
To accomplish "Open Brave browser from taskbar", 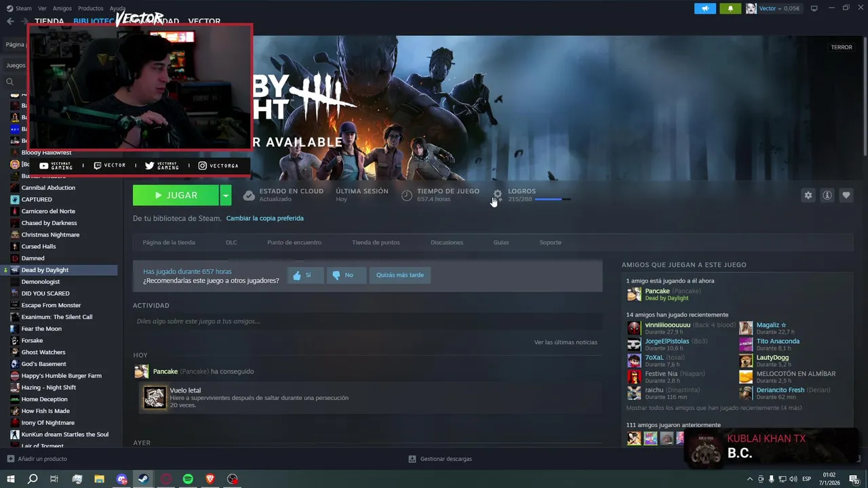I will click(210, 479).
